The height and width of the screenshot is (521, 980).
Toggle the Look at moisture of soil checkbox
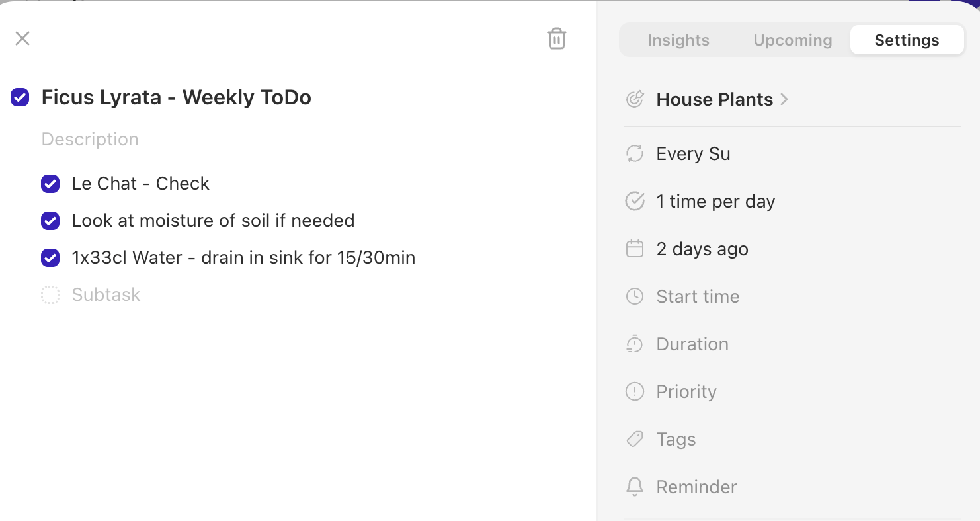click(50, 221)
